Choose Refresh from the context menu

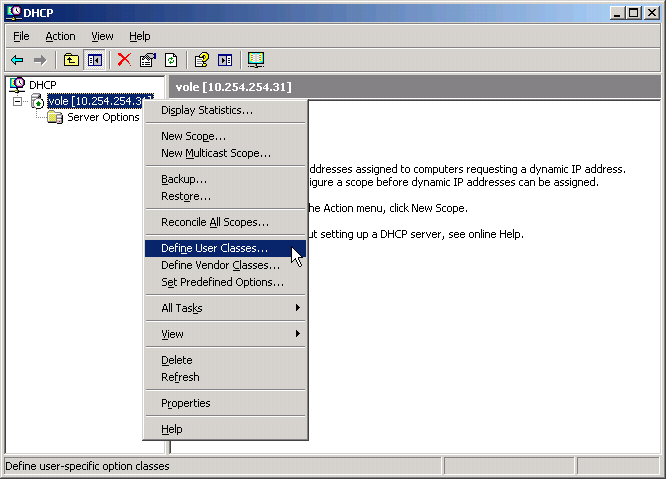[225, 377]
